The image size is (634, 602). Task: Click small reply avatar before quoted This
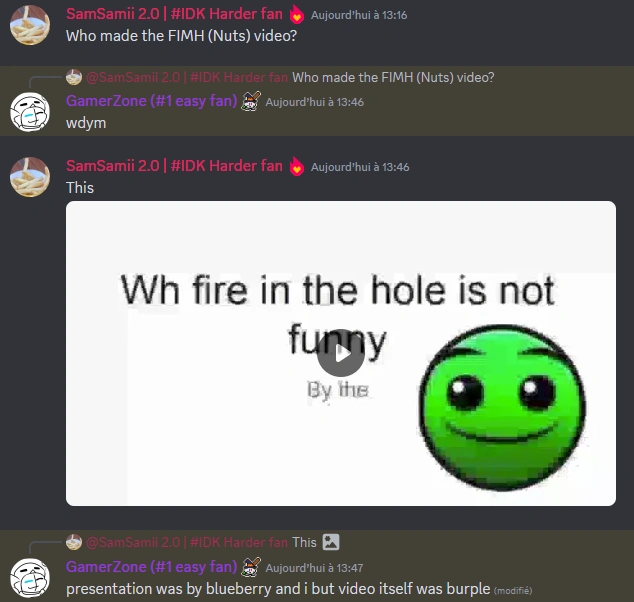point(74,542)
